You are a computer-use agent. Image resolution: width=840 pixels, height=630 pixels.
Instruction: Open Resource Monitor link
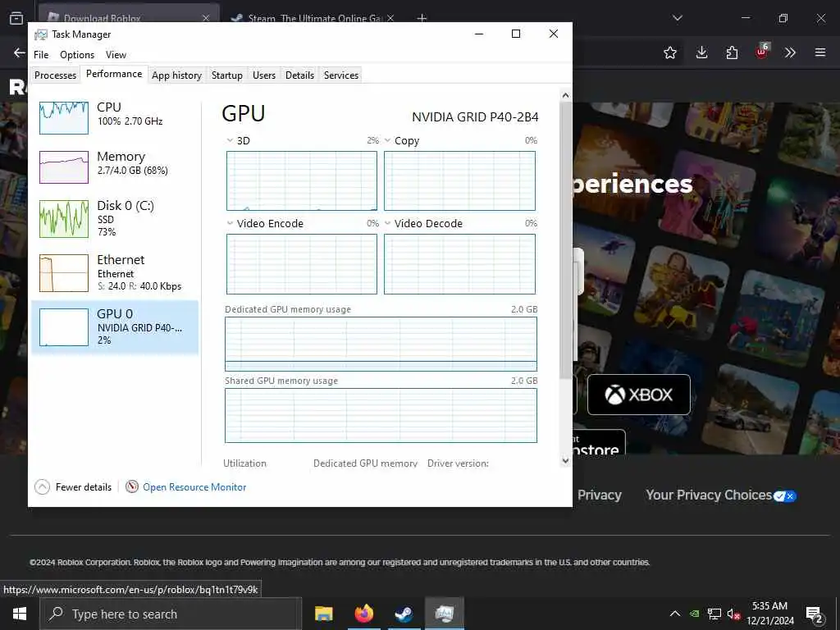pos(194,487)
